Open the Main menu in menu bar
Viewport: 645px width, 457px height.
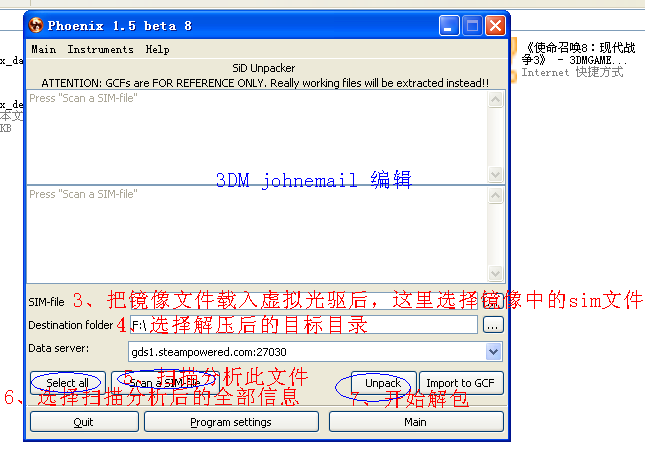(44, 49)
